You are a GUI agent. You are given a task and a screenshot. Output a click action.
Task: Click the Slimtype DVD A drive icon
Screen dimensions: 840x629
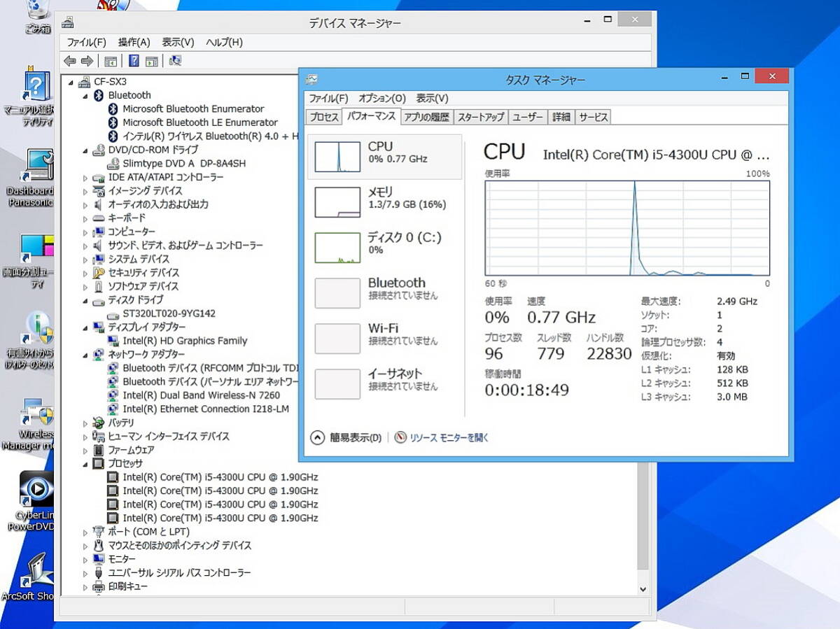[x=113, y=164]
